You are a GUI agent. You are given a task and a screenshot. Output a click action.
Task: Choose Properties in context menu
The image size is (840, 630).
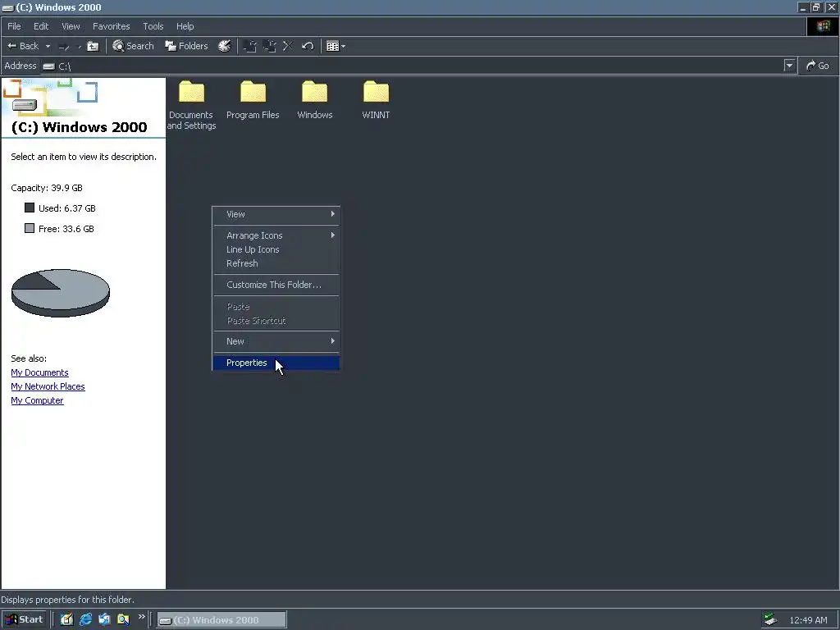[276, 363]
